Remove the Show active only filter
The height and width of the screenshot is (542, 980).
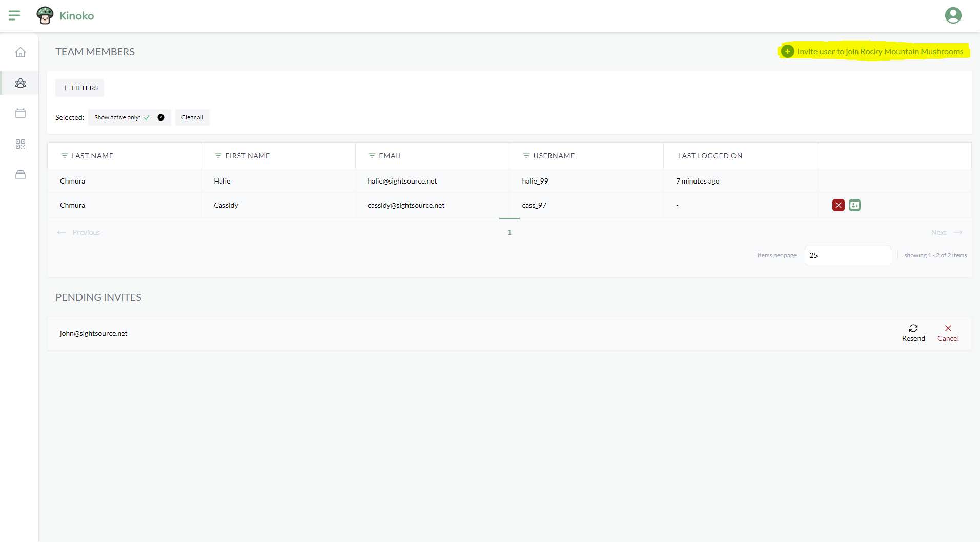click(161, 117)
